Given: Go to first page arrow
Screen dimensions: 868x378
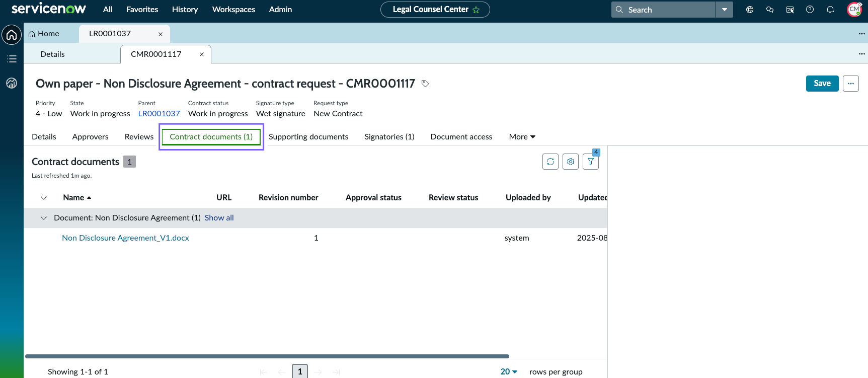Looking at the screenshot, I should (x=264, y=372).
